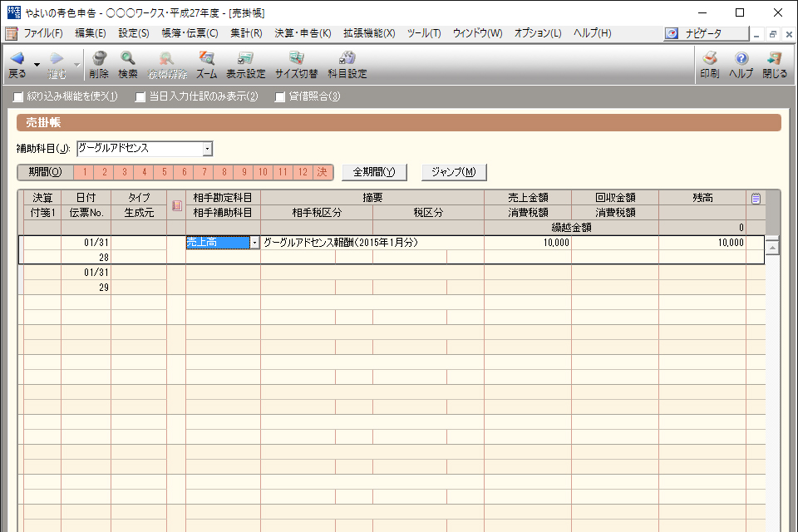Click the 全期間 button

pos(374,172)
